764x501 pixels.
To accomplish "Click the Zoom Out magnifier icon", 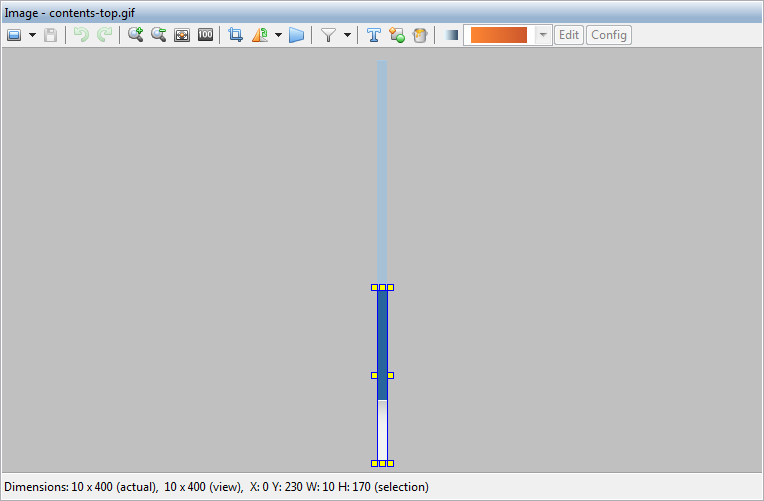I will click(x=158, y=35).
